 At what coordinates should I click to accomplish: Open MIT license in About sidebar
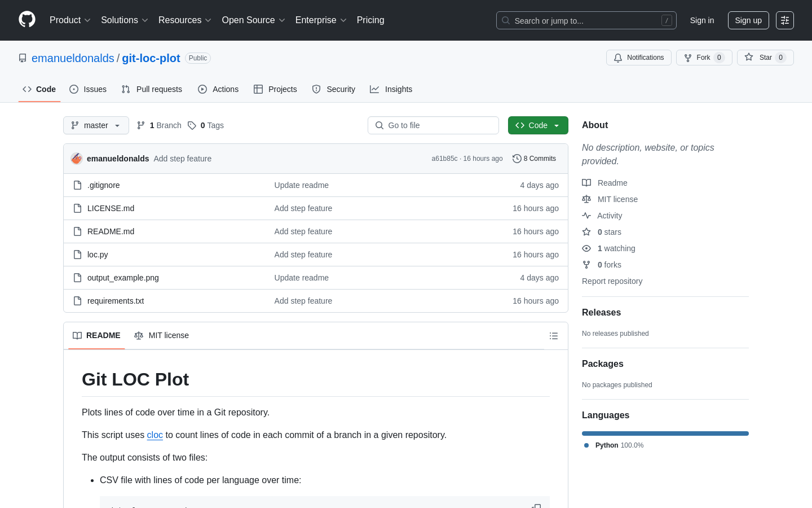(610, 199)
